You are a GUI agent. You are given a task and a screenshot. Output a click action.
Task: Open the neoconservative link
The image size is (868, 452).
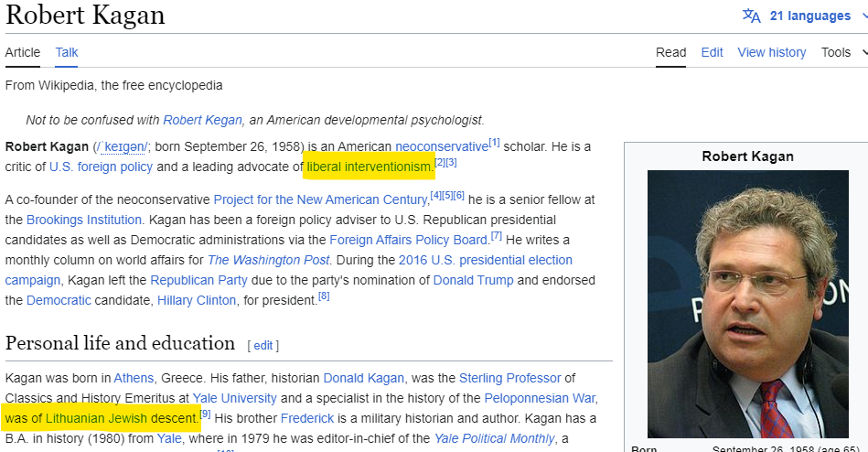[x=442, y=146]
